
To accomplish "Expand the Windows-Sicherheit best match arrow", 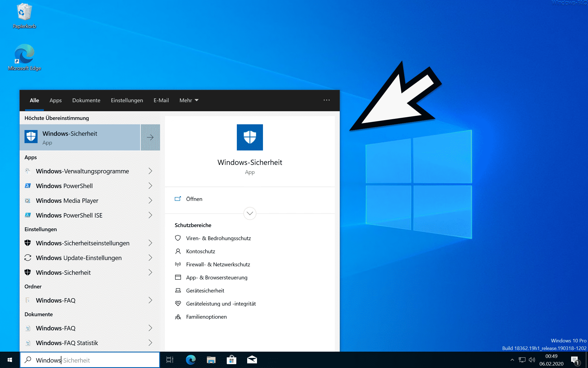I will tap(150, 137).
